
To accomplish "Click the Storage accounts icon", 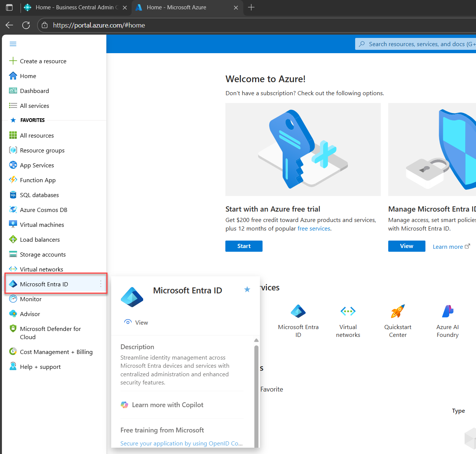I will [x=13, y=254].
